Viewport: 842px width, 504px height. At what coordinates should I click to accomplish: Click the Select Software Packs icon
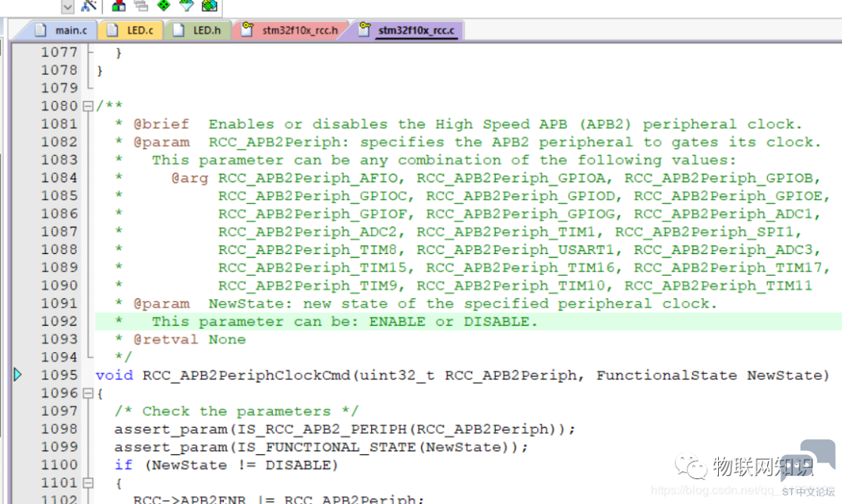point(186,6)
